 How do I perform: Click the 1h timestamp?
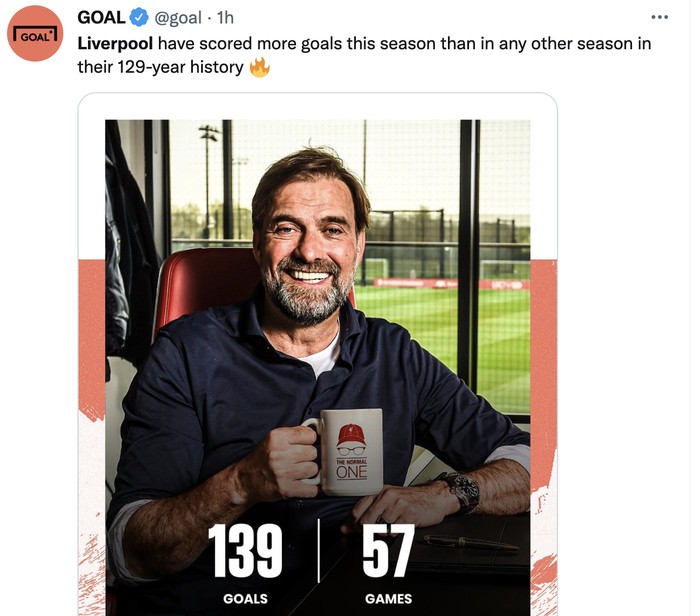(x=225, y=18)
